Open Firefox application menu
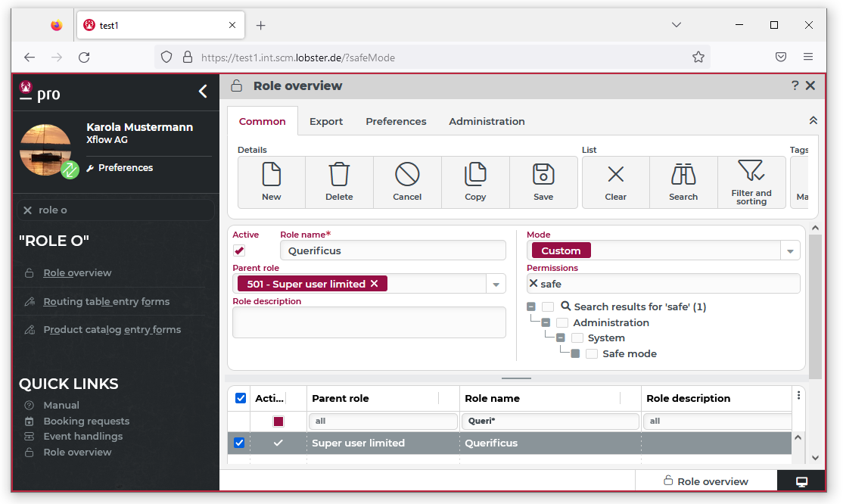Image resolution: width=843 pixels, height=504 pixels. coord(807,57)
